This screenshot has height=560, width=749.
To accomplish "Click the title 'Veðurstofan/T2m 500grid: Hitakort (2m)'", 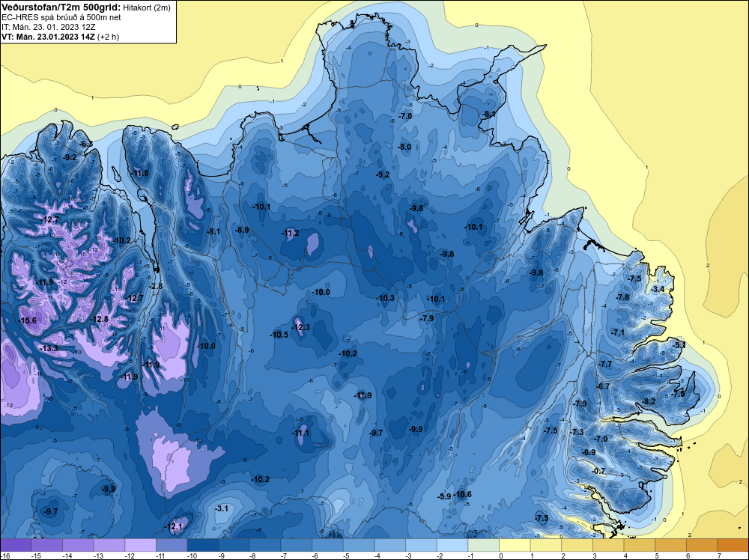I will click(85, 7).
